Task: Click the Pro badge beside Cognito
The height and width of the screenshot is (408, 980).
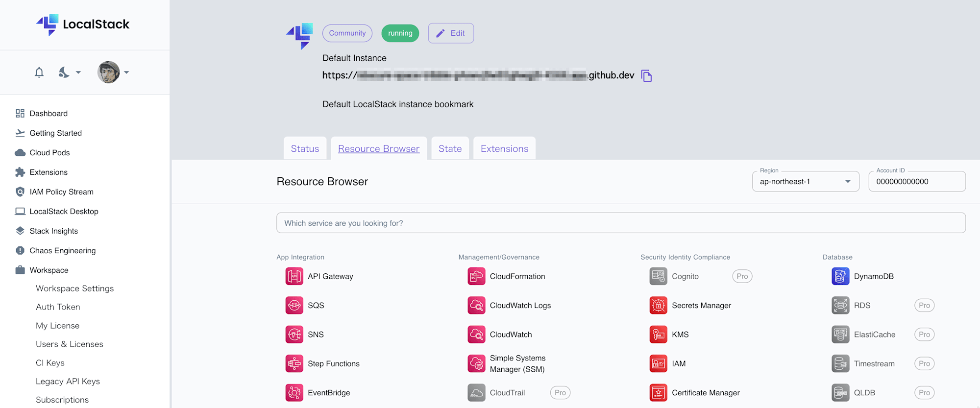Action: point(742,276)
